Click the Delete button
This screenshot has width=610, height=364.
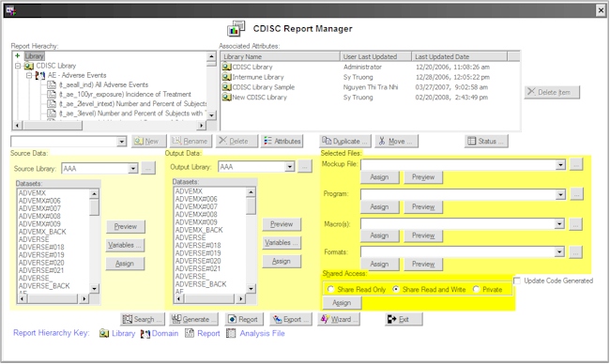tap(236, 141)
